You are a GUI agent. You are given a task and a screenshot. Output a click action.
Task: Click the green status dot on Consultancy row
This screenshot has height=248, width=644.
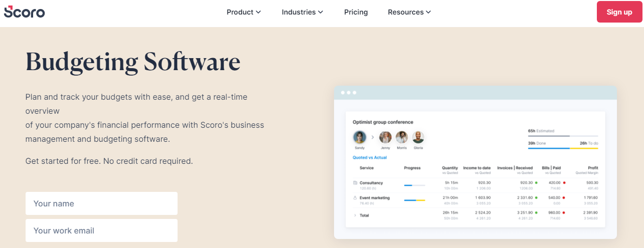point(536,183)
